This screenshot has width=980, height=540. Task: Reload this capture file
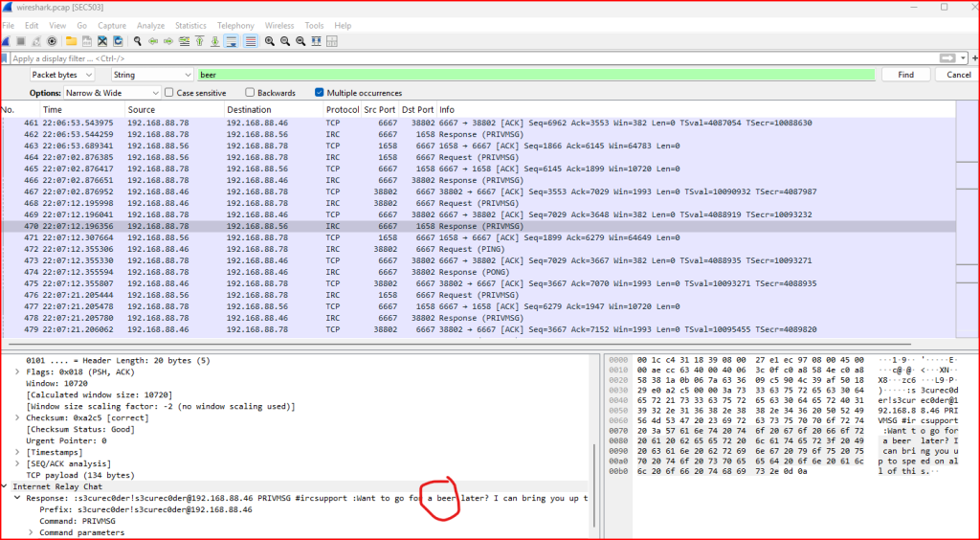[x=118, y=41]
